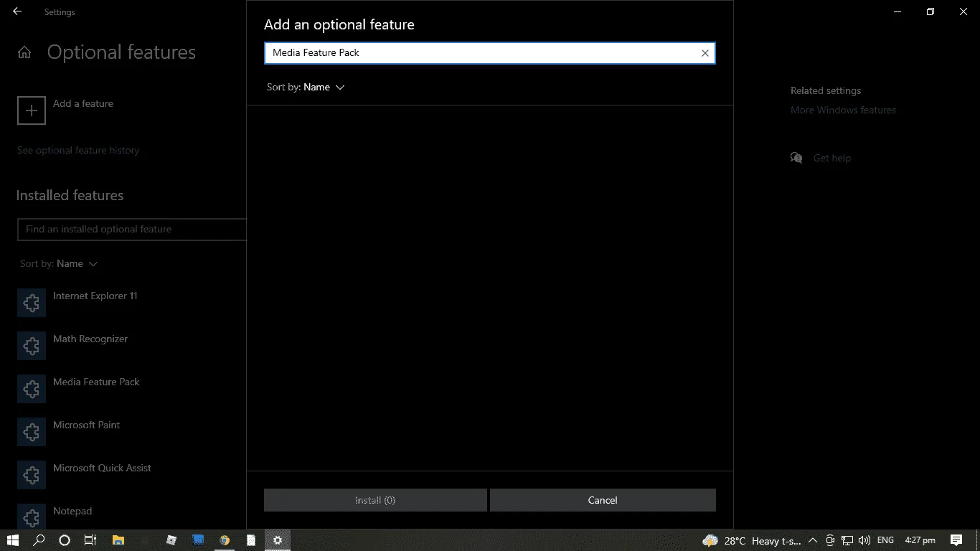Cancel the Add an optional feature dialog
This screenshot has height=551, width=980.
(x=603, y=500)
